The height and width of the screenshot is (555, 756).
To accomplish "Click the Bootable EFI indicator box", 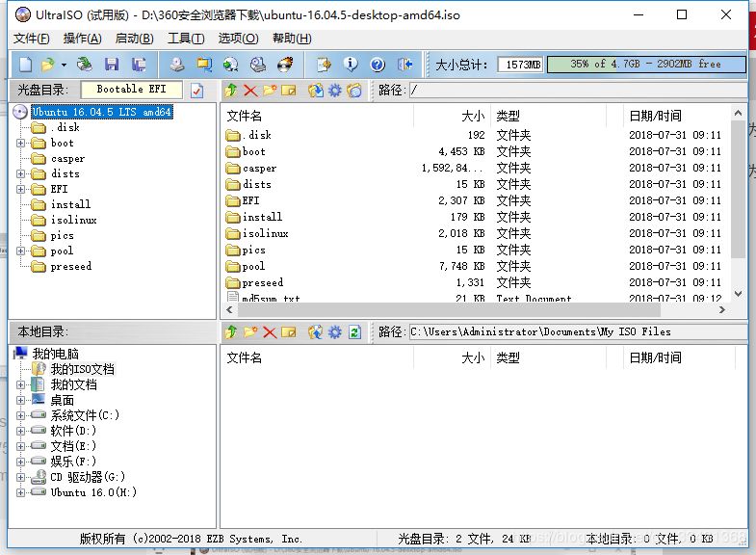I will point(132,90).
